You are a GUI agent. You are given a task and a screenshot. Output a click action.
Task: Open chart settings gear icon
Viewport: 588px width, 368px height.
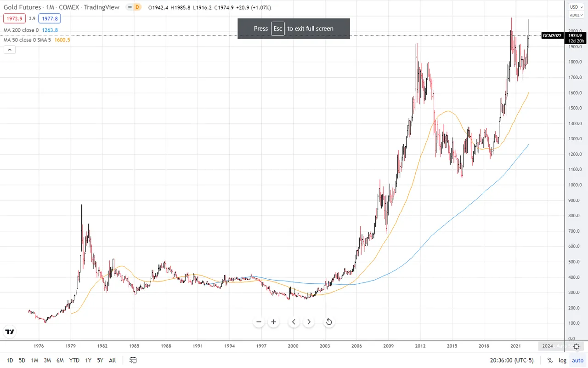[x=576, y=346]
